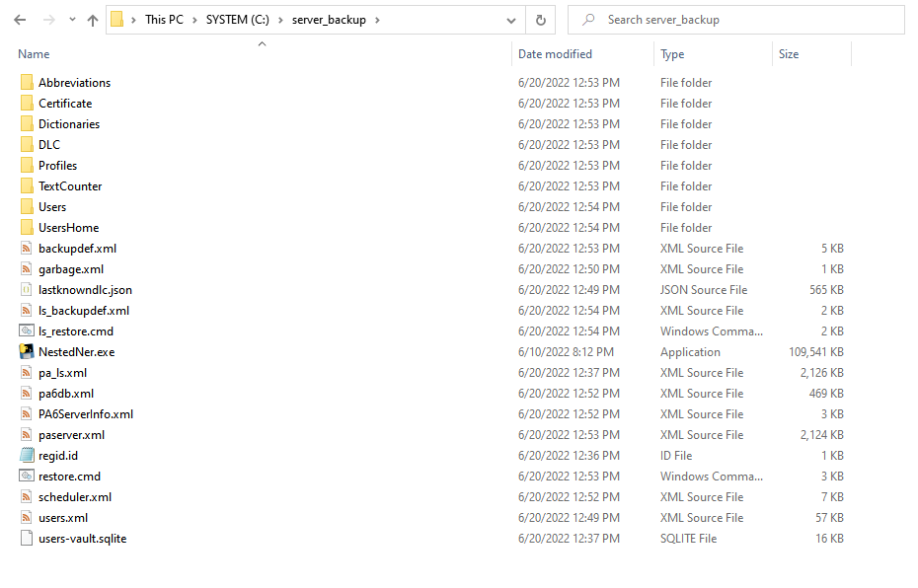Click the up one level arrow
This screenshot has height=588, width=918.
92,19
